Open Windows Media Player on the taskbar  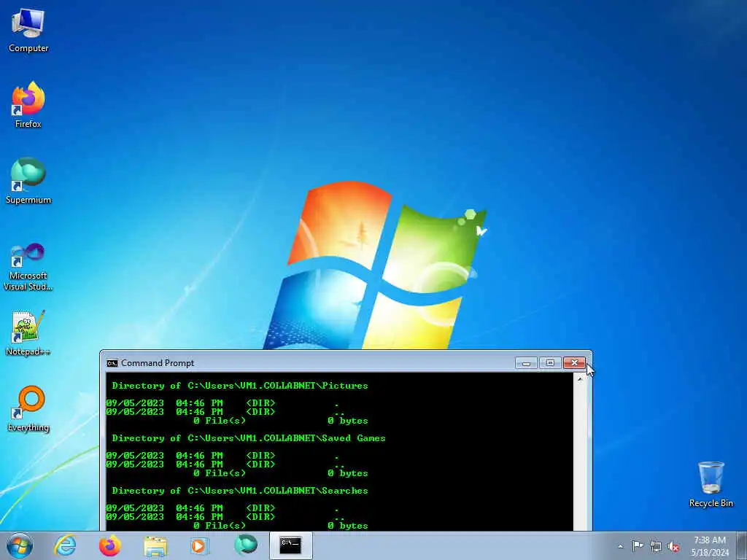[x=200, y=545]
